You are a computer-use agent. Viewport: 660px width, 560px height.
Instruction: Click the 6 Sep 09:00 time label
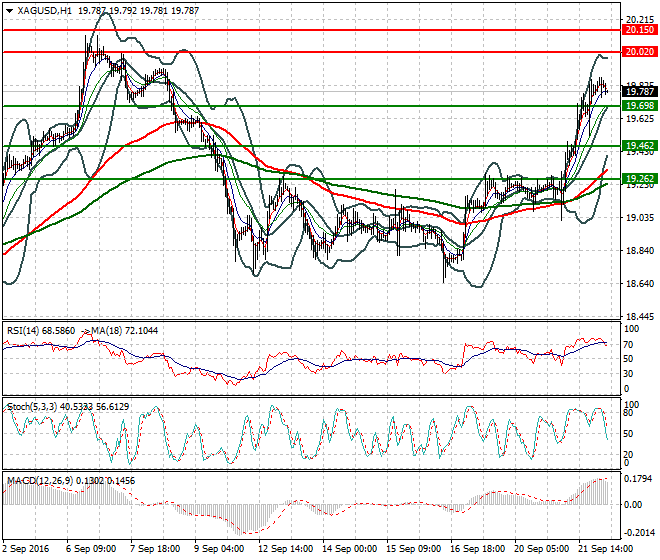(x=91, y=549)
